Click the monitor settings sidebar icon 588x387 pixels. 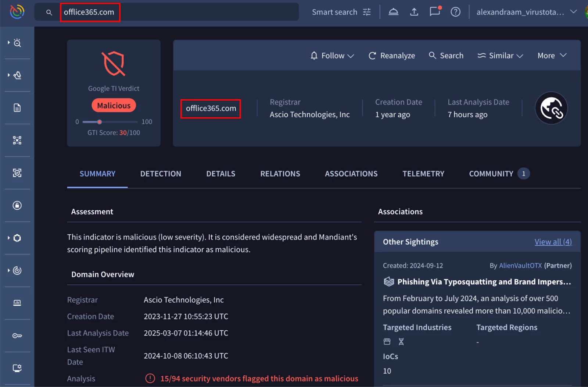pyautogui.click(x=17, y=368)
